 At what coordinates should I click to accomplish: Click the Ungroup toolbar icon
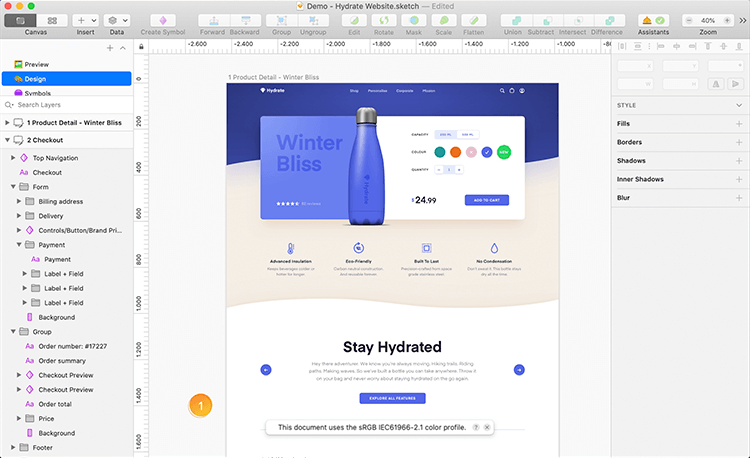313,21
